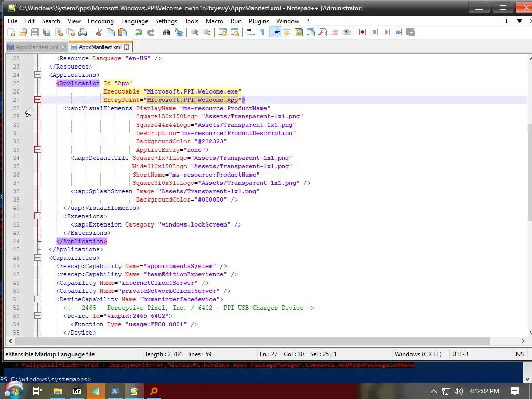Image resolution: width=532 pixels, height=399 pixels.
Task: Collapse the VisualElements fold at line 33
Action: coord(37,150)
